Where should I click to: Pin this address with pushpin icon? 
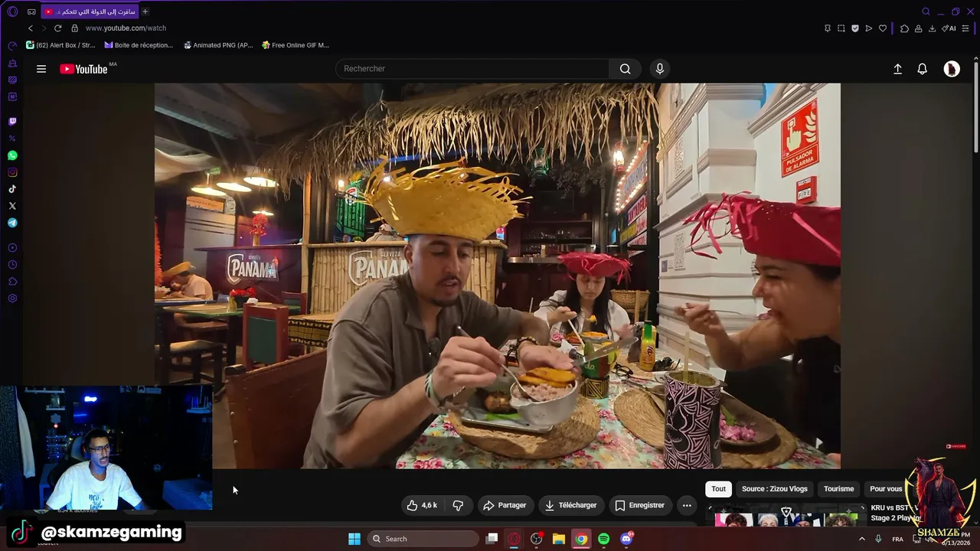click(x=828, y=28)
